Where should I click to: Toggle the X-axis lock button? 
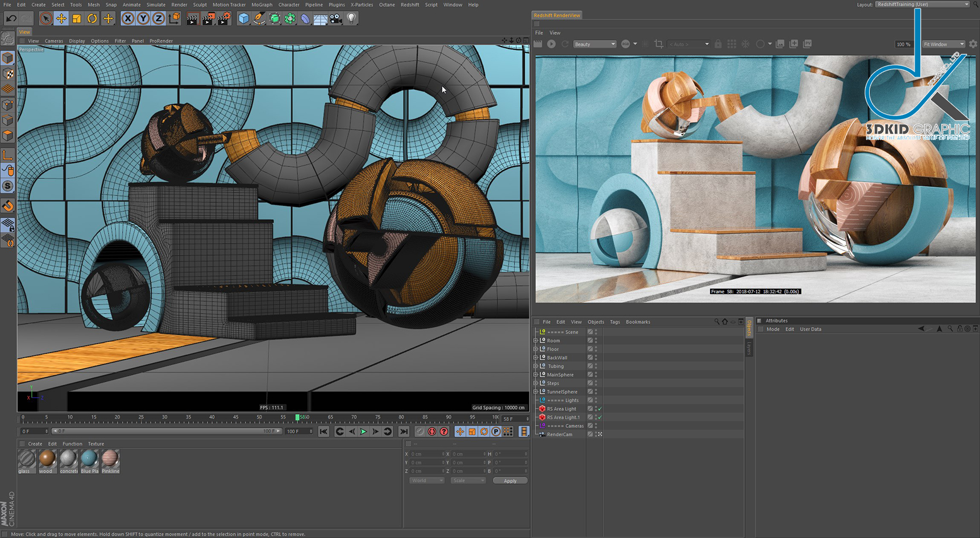[128, 19]
